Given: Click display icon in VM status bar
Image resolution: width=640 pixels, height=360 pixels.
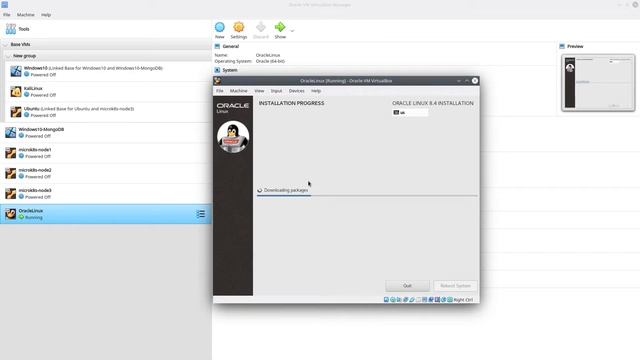Looking at the screenshot, I should point(424,300).
